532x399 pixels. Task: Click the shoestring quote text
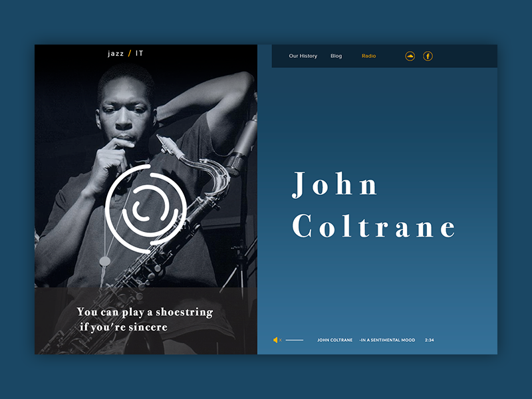[x=145, y=319]
